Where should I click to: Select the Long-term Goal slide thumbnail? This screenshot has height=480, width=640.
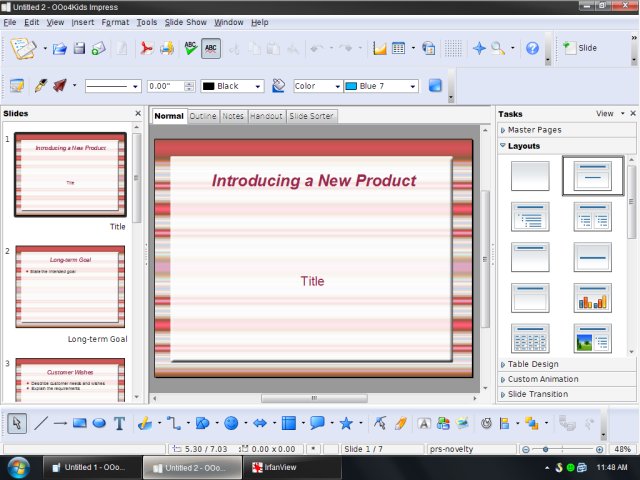click(70, 286)
